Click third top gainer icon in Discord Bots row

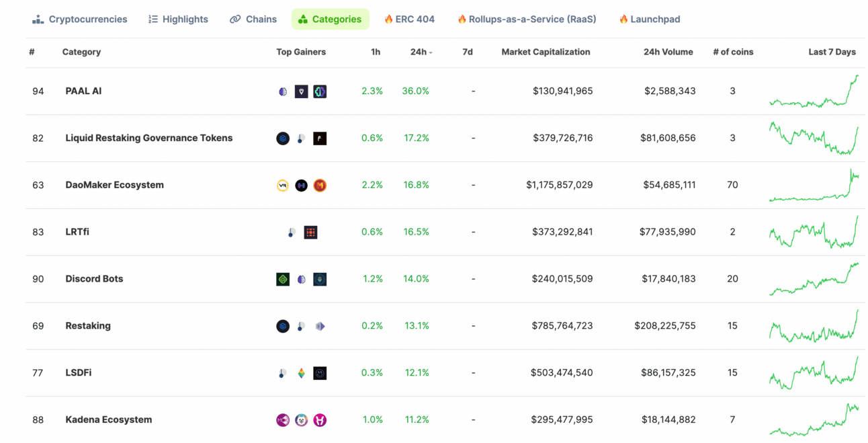[320, 279]
